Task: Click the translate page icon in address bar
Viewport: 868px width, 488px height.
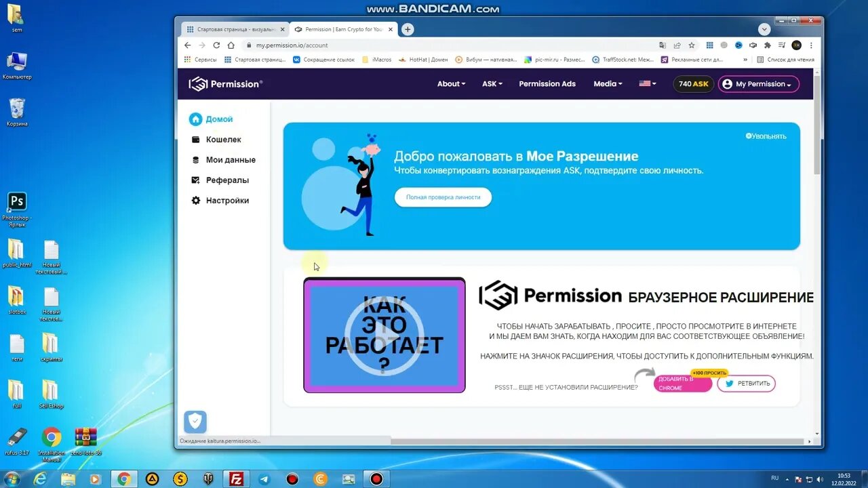Action: tap(663, 45)
